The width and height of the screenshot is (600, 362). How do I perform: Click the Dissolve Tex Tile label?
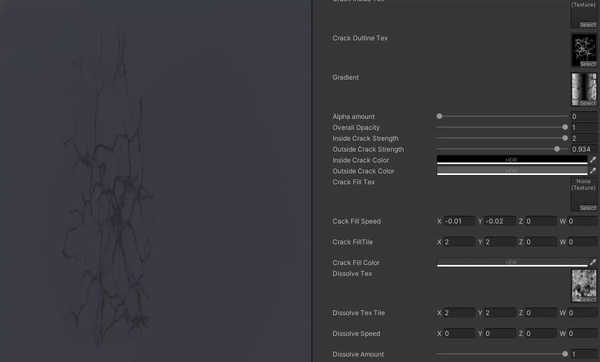[359, 313]
